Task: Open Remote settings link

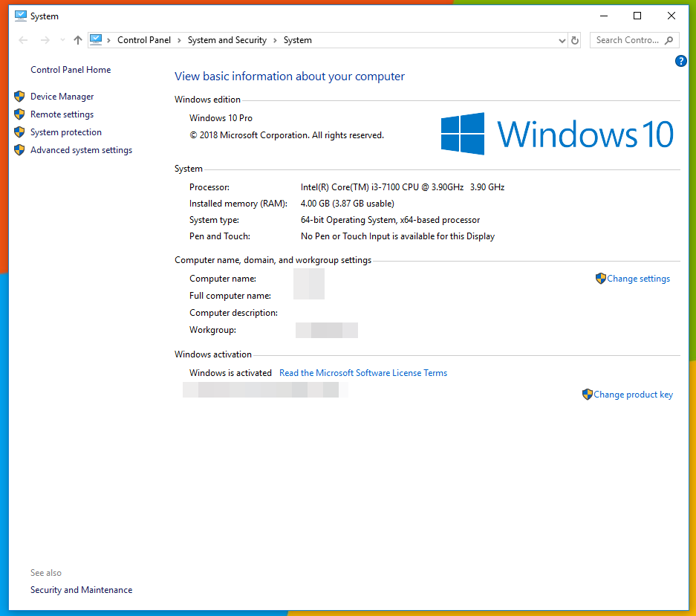Action: [62, 114]
